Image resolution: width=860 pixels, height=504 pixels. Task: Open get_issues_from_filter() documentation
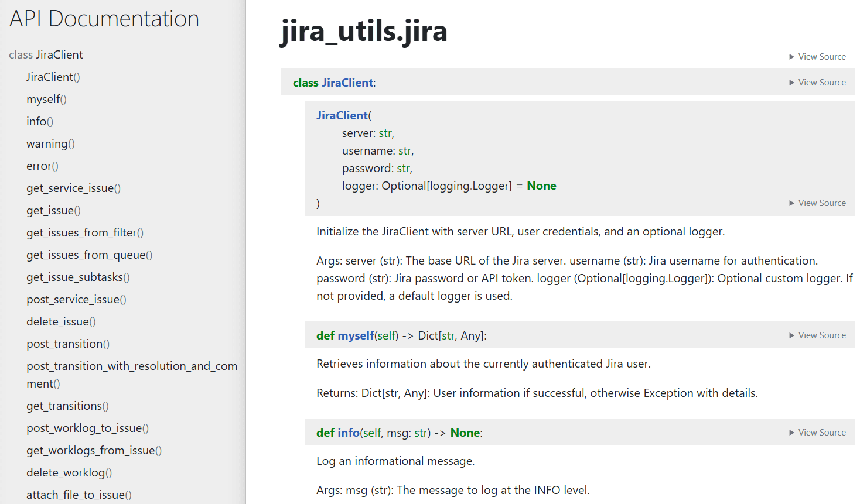coord(84,232)
